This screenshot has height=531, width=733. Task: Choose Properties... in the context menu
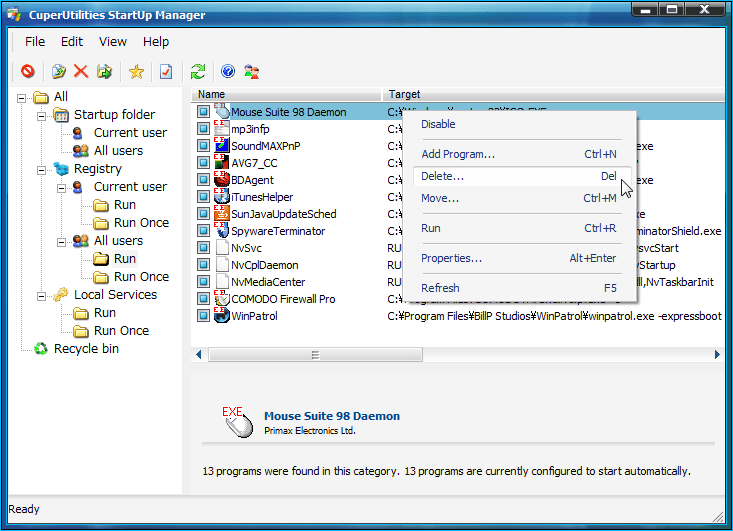(519, 258)
